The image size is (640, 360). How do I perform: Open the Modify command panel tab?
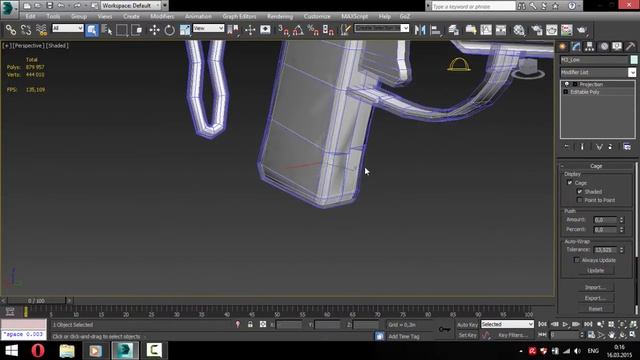point(576,47)
